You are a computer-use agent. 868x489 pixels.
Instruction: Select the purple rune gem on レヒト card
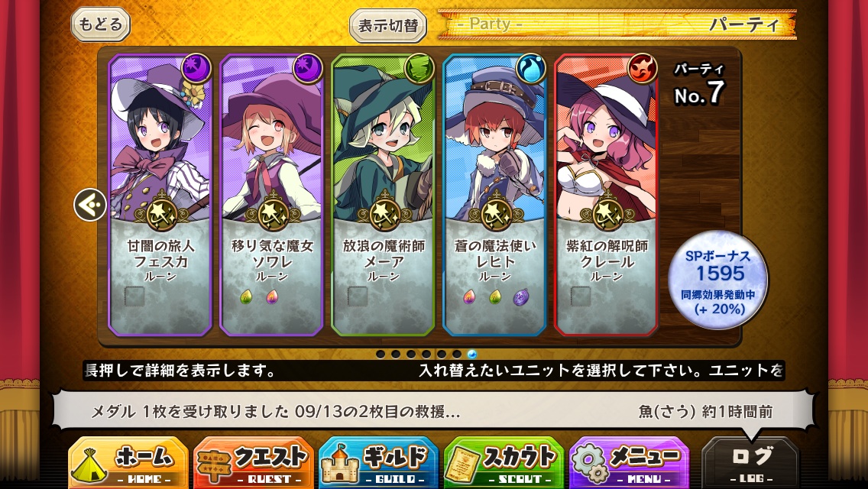pyautogui.click(x=520, y=297)
